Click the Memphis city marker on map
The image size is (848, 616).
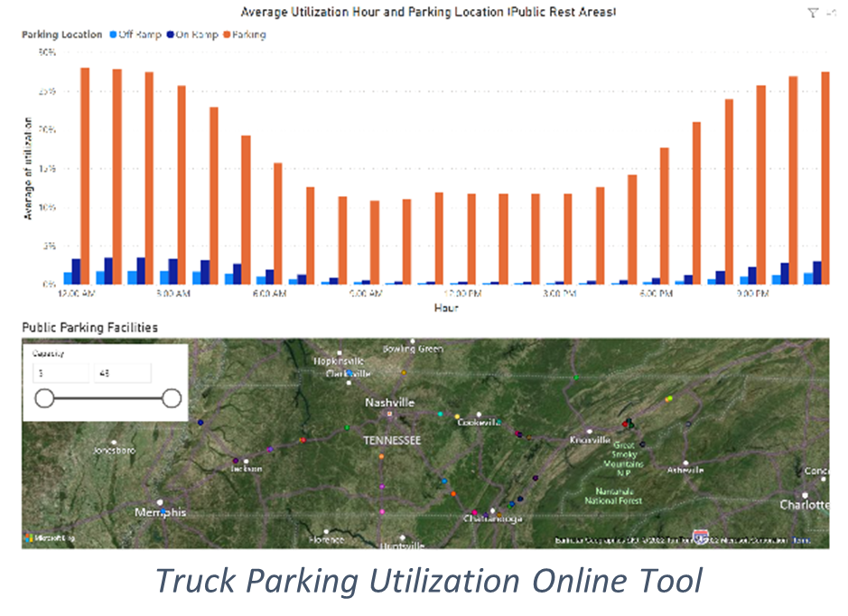click(x=161, y=502)
